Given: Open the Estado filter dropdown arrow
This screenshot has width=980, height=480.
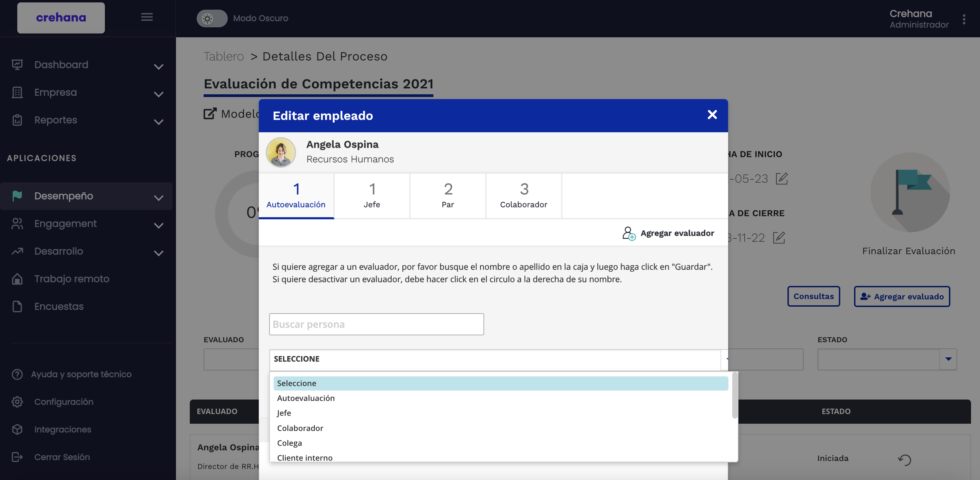Looking at the screenshot, I should point(948,359).
